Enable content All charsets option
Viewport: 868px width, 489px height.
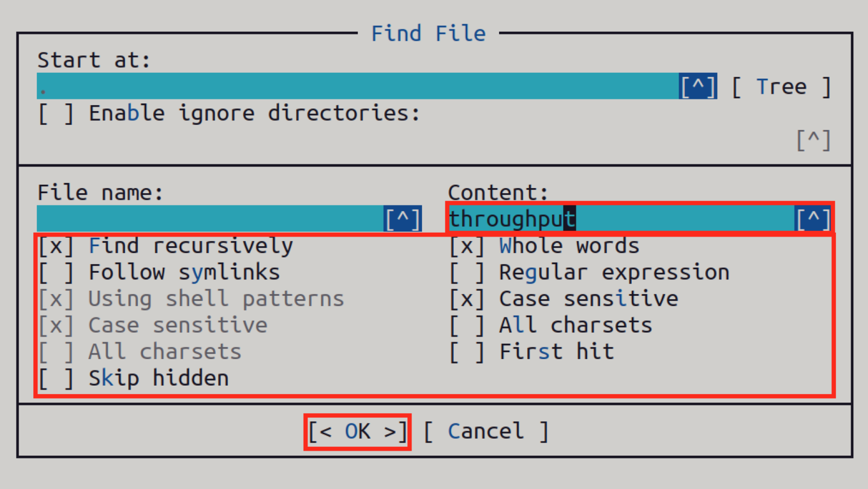pyautogui.click(x=467, y=326)
